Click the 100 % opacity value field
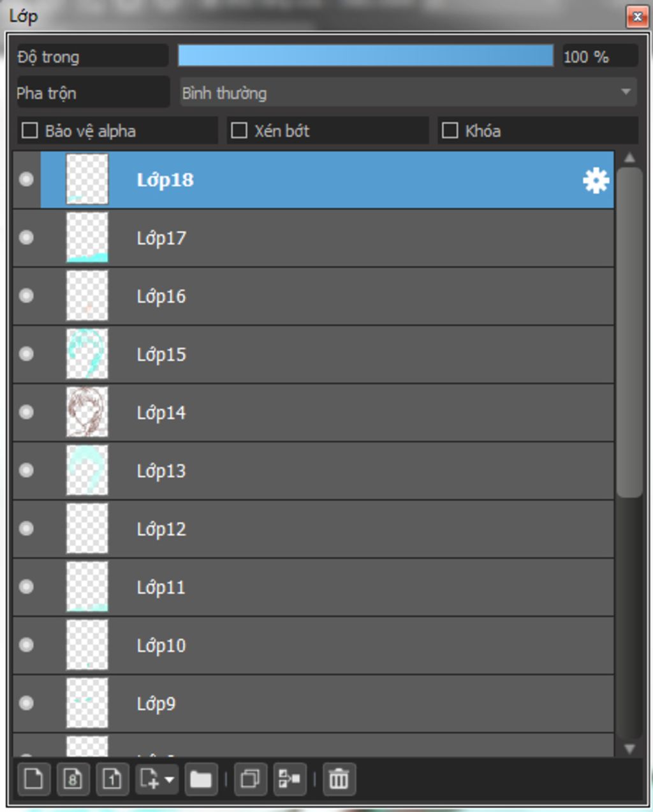Screen dimensions: 653x812 tap(599, 56)
